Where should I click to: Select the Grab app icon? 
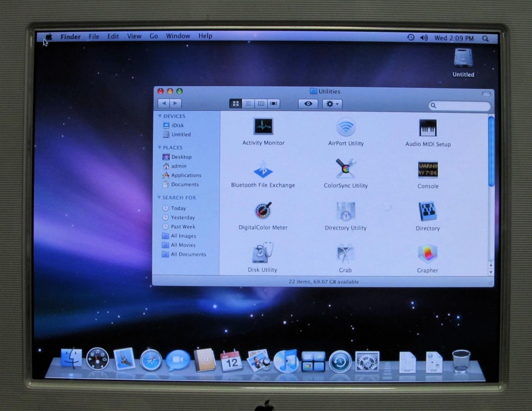click(345, 254)
